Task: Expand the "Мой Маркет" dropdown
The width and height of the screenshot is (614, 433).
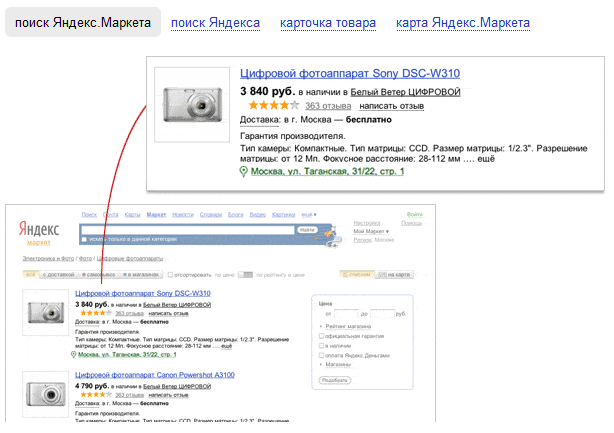Action: (371, 231)
